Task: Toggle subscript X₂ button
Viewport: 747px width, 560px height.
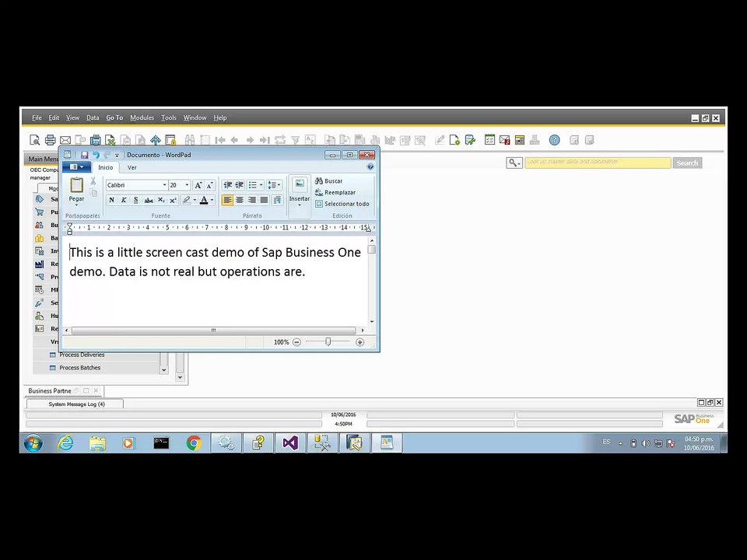Action: (161, 200)
